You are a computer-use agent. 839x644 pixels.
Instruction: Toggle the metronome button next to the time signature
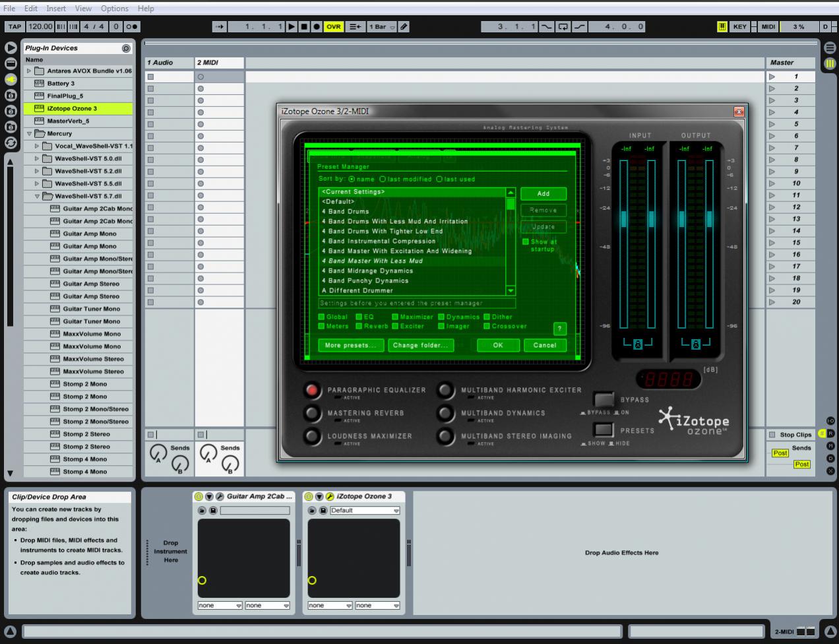pyautogui.click(x=132, y=26)
